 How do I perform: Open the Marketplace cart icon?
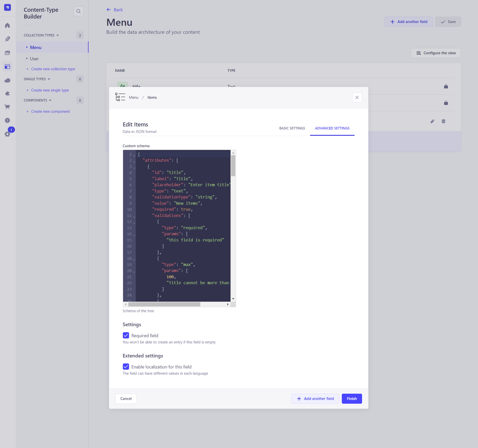[7, 107]
